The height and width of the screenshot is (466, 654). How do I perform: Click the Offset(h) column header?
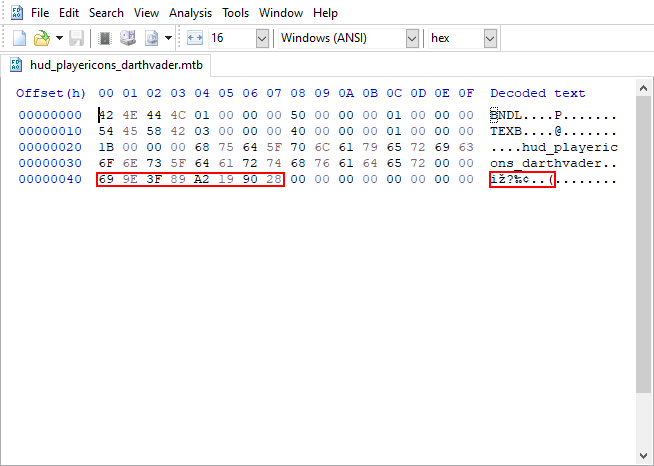point(51,93)
